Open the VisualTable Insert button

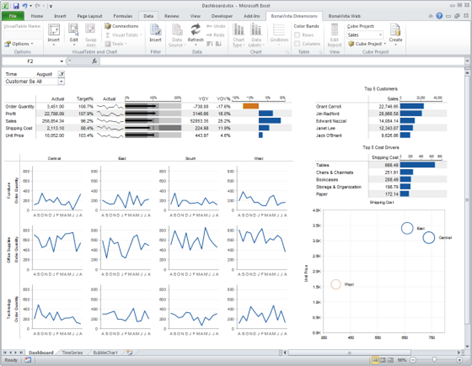click(53, 34)
